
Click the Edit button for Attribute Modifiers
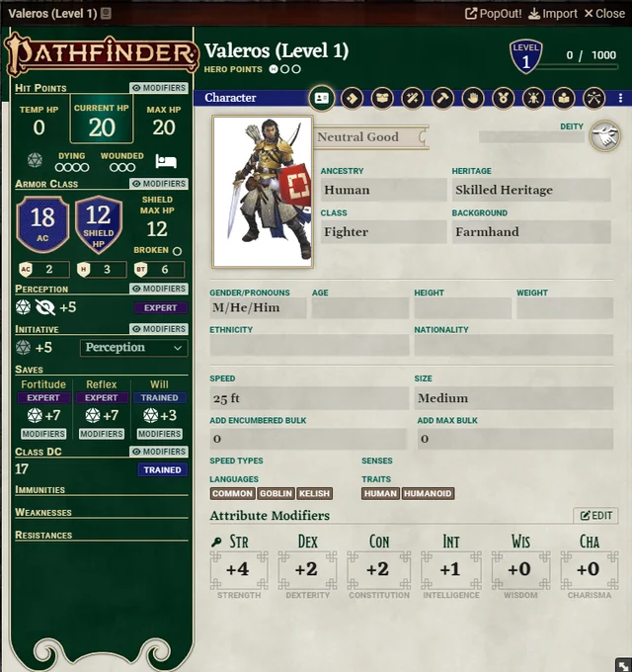click(x=595, y=516)
